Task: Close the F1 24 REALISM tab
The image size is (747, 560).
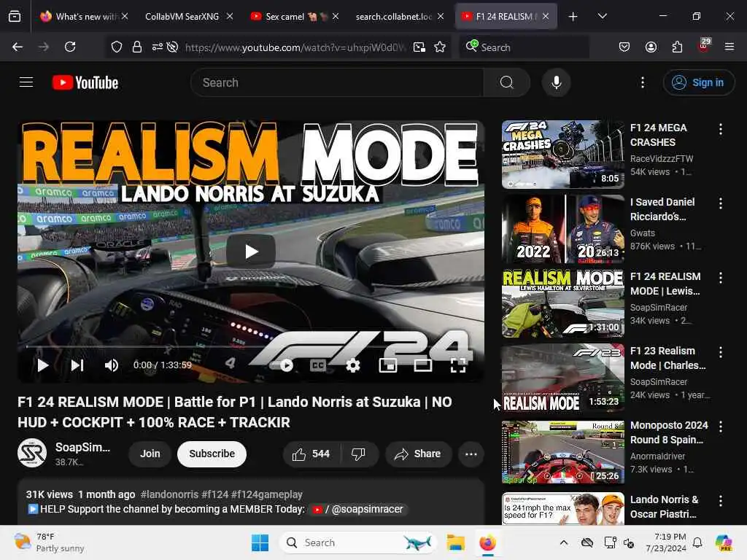Action: point(546,16)
